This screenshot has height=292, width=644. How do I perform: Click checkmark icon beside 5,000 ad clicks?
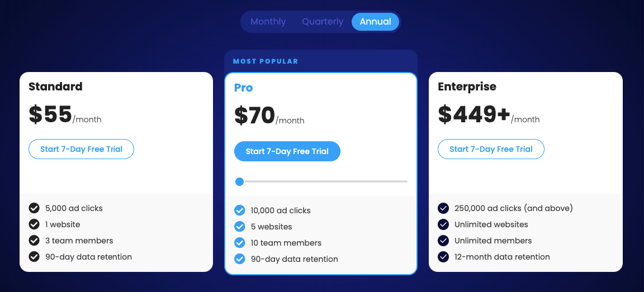click(x=34, y=208)
